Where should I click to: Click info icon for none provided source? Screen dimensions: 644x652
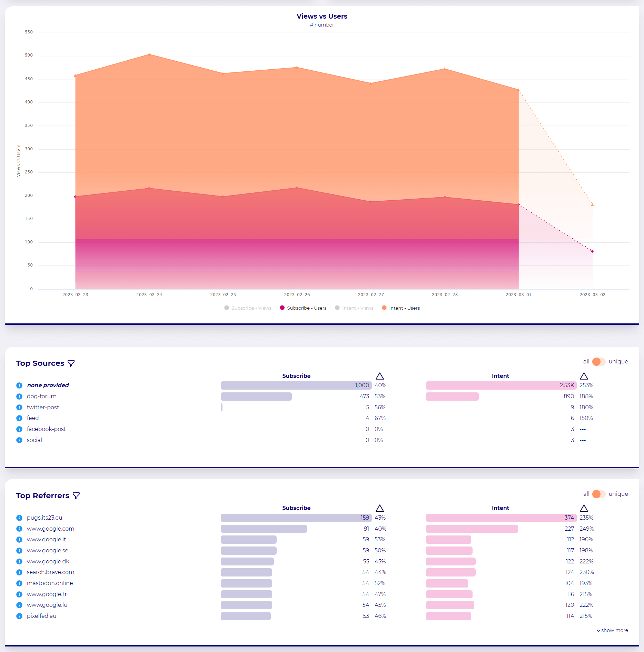[19, 385]
